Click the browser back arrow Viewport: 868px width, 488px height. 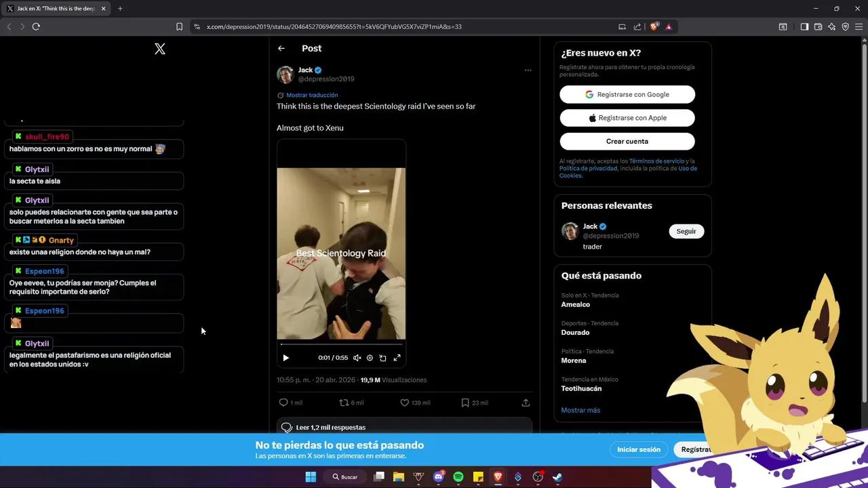click(9, 26)
